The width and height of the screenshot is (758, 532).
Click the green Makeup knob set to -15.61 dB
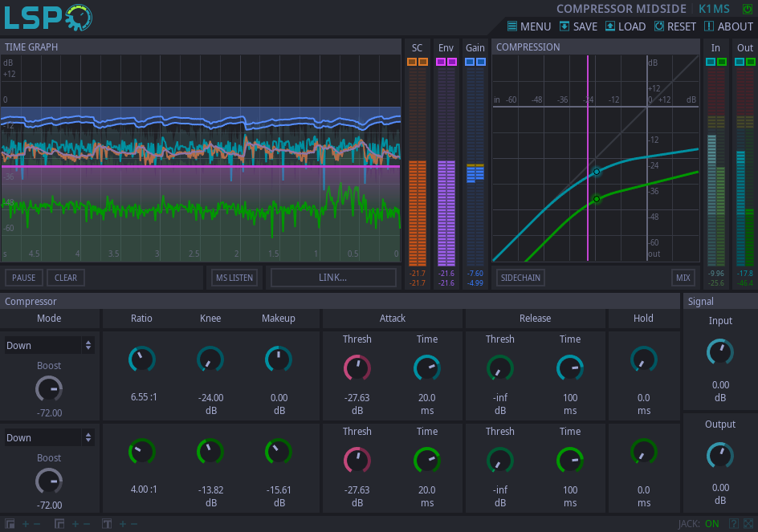click(x=279, y=453)
